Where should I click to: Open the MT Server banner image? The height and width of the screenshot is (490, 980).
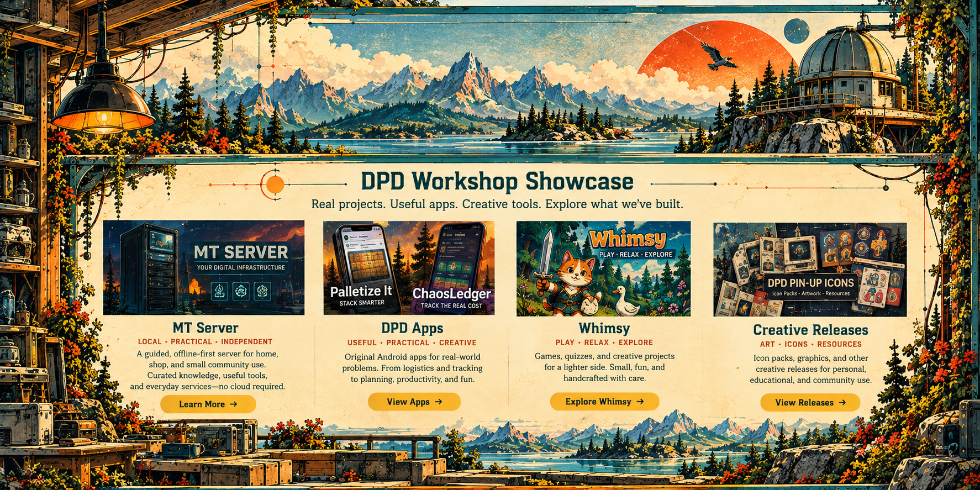click(204, 267)
